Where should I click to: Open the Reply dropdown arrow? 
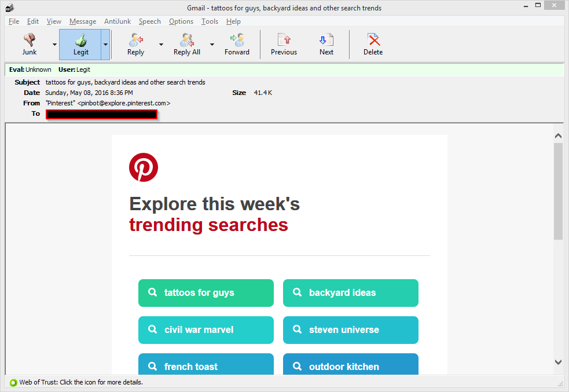161,44
